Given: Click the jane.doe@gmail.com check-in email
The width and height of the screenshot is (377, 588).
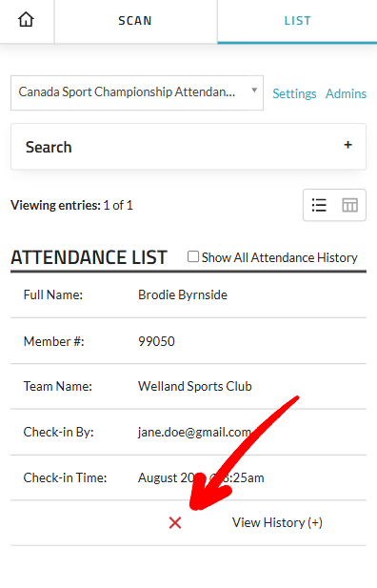Looking at the screenshot, I should tap(194, 432).
